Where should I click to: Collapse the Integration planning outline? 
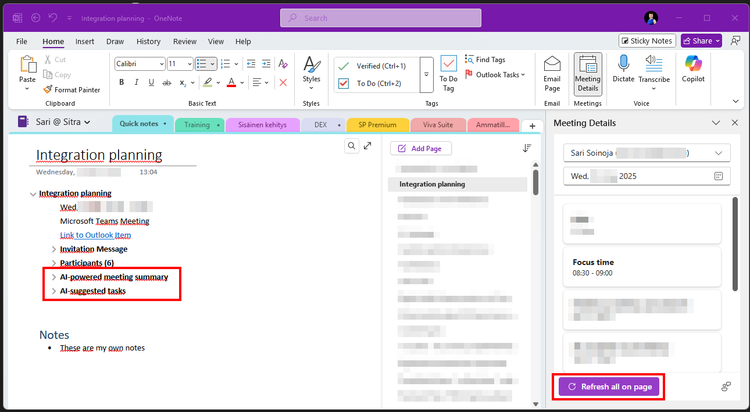point(33,194)
